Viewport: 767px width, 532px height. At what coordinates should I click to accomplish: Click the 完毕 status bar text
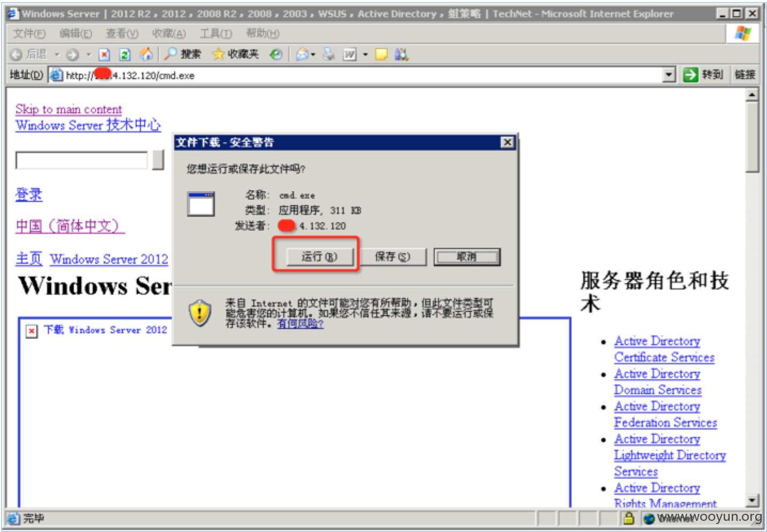point(34,518)
